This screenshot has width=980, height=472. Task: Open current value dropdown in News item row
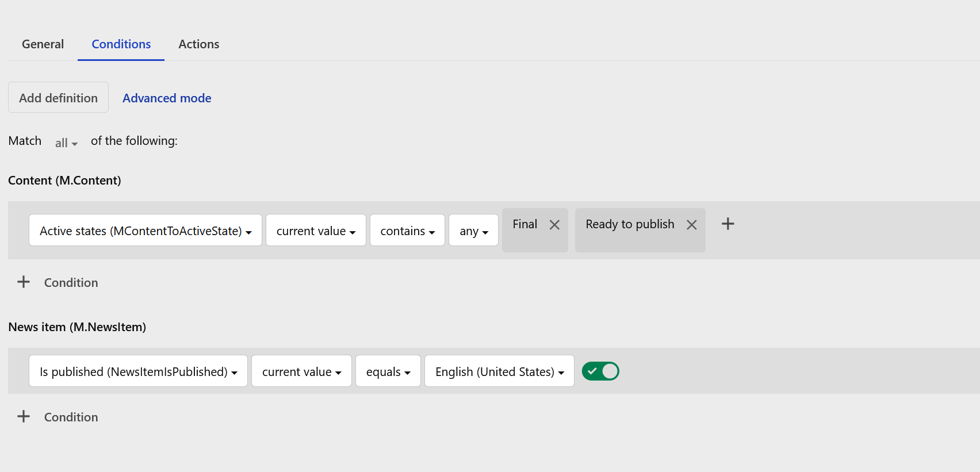pos(301,371)
